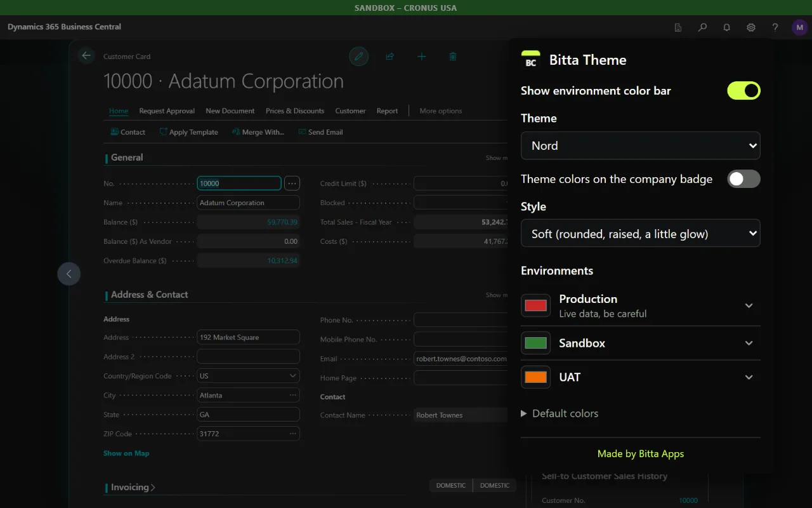Click the green Sandbox color swatch
Screen dimensions: 812x508
coord(536,343)
